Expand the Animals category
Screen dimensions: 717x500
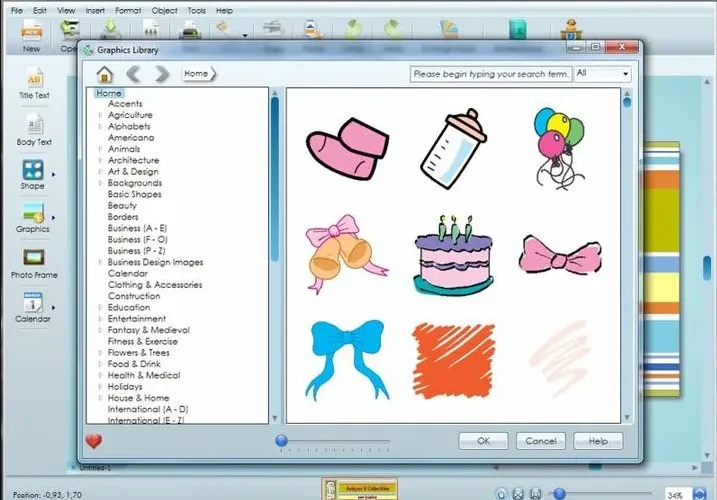click(100, 149)
